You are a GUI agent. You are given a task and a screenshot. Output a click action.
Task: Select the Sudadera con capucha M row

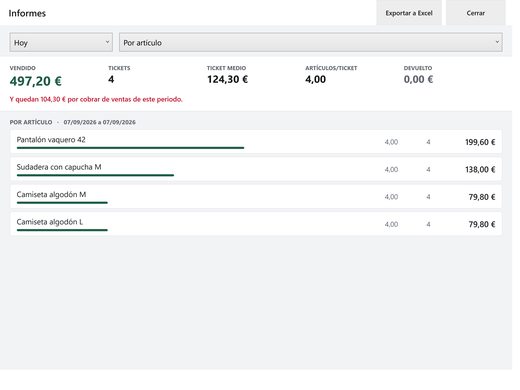(256, 169)
